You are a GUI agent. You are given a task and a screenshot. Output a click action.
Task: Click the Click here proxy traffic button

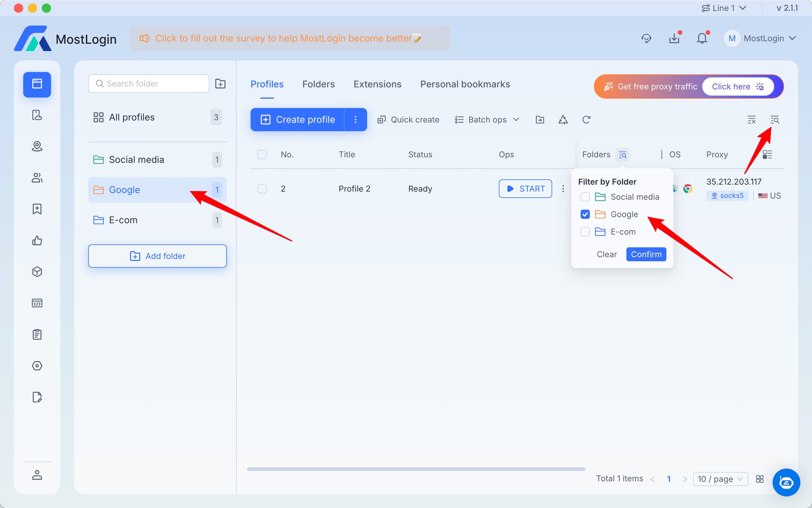click(x=738, y=86)
